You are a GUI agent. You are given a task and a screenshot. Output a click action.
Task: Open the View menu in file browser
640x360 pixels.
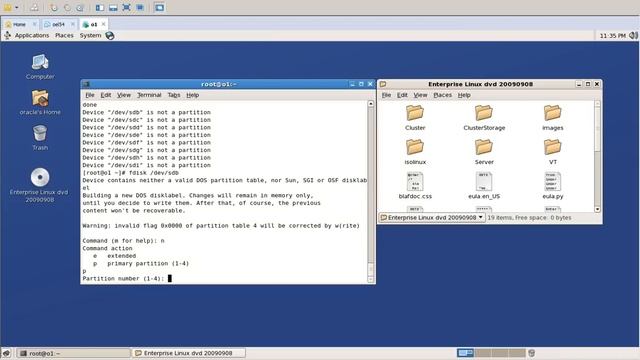pyautogui.click(x=420, y=95)
